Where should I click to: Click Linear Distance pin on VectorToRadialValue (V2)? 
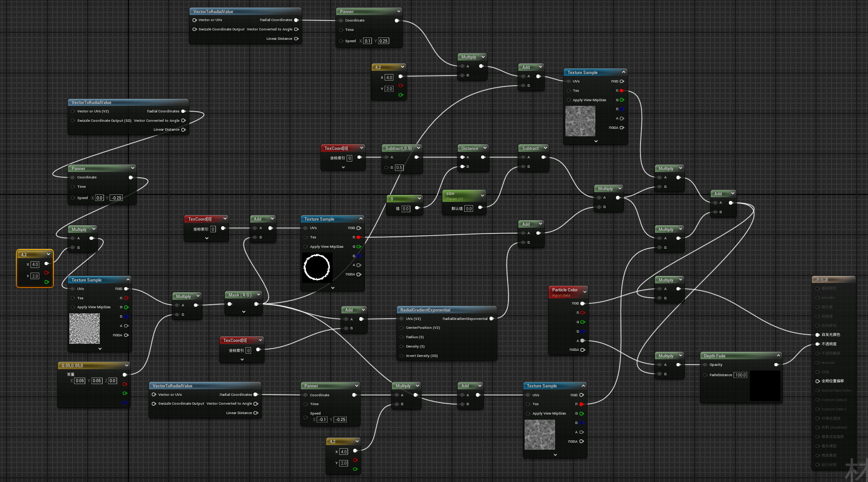point(183,130)
